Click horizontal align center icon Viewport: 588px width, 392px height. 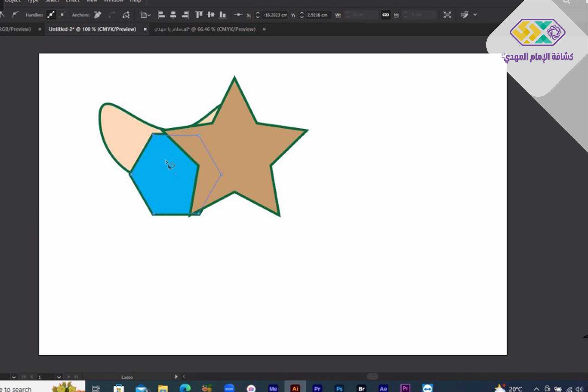(173, 15)
